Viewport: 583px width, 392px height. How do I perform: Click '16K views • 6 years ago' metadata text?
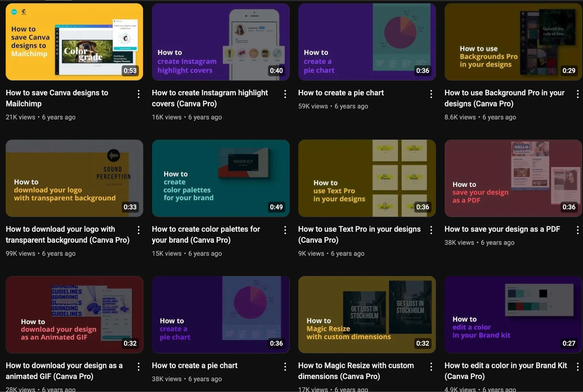187,117
